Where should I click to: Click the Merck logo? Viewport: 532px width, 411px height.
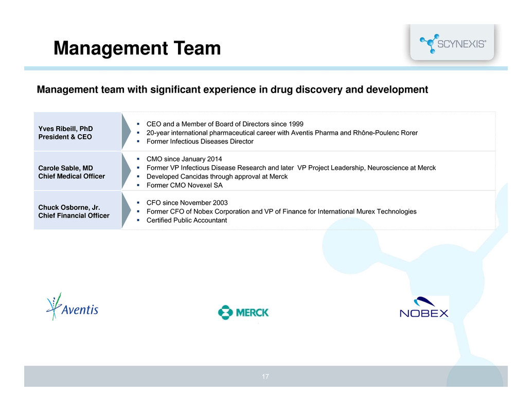tap(243, 312)
